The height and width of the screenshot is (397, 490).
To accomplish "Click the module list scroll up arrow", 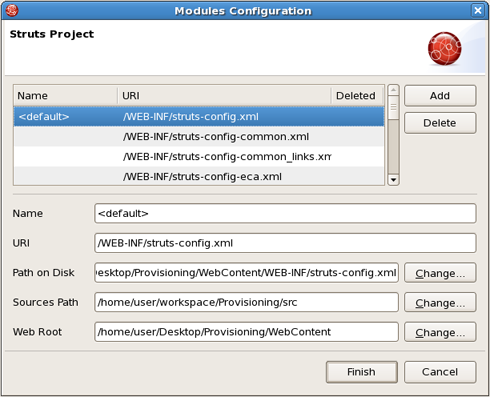I will pyautogui.click(x=393, y=90).
